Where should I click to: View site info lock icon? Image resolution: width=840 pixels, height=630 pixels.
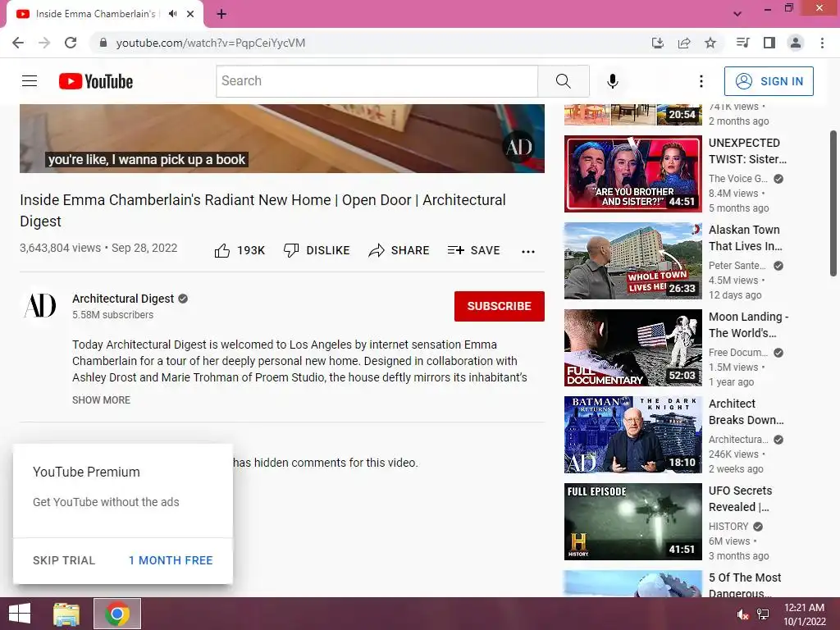click(103, 43)
